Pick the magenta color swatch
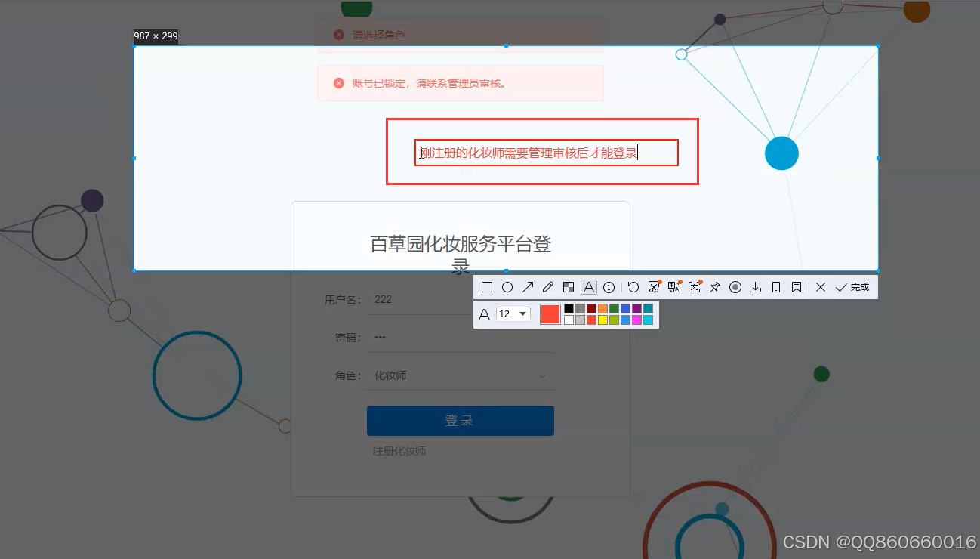Image resolution: width=980 pixels, height=559 pixels. 636,320
